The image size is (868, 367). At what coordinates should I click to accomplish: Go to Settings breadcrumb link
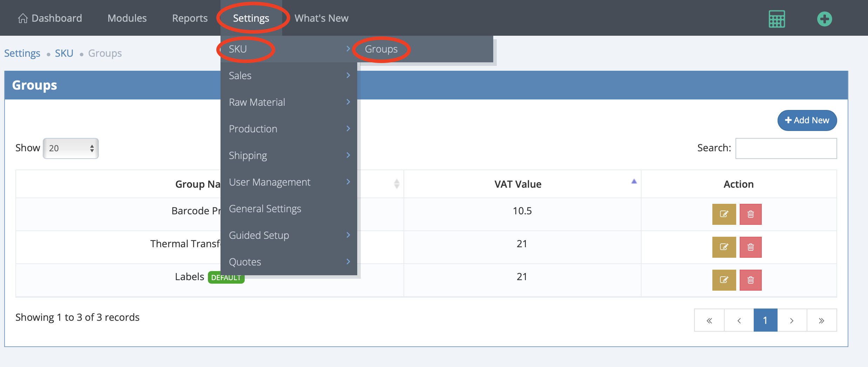coord(22,53)
